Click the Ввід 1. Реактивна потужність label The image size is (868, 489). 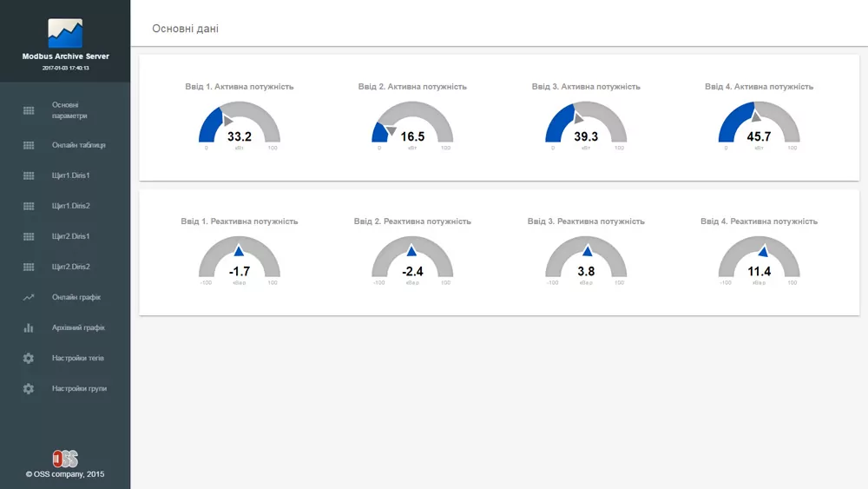point(240,221)
